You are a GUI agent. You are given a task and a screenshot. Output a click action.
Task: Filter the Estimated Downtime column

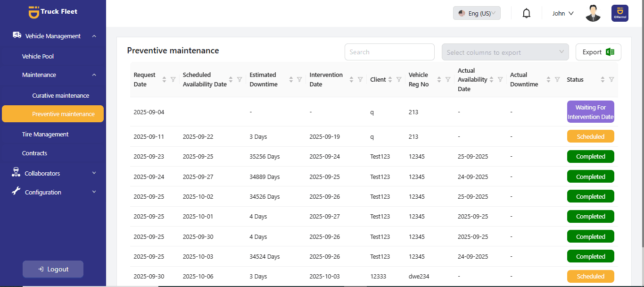[x=299, y=79]
